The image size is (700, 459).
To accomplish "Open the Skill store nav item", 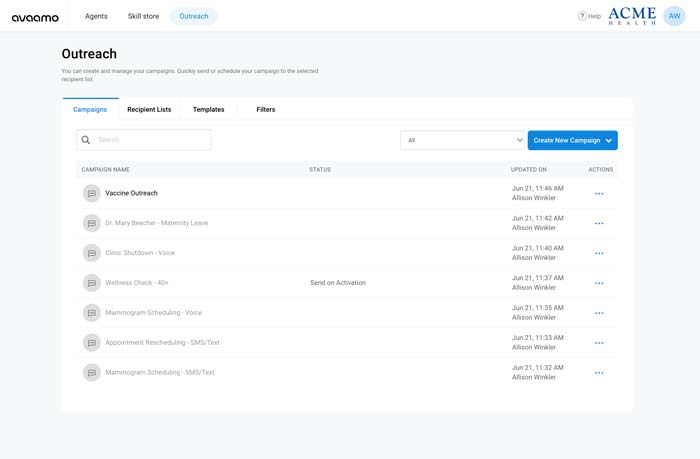I will [x=143, y=16].
